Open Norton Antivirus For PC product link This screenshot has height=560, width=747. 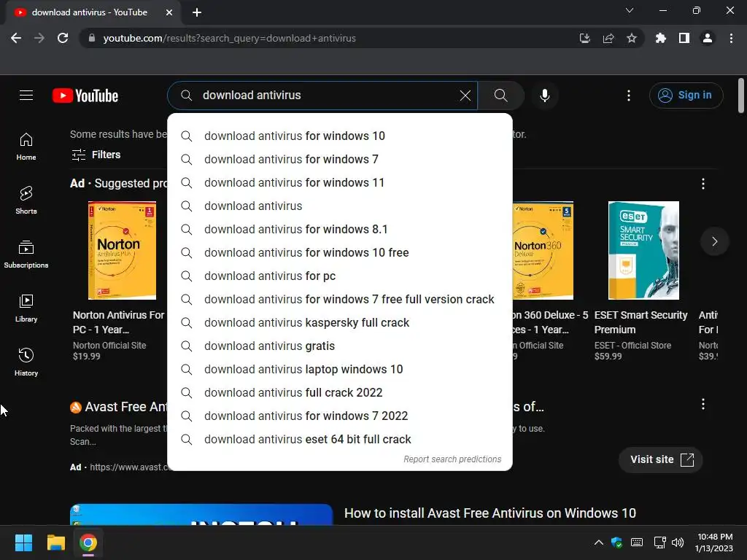coord(119,322)
